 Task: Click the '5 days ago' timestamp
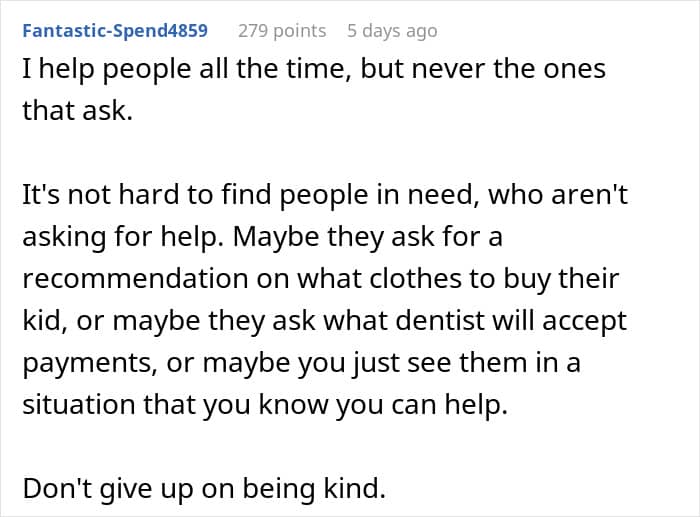point(392,31)
